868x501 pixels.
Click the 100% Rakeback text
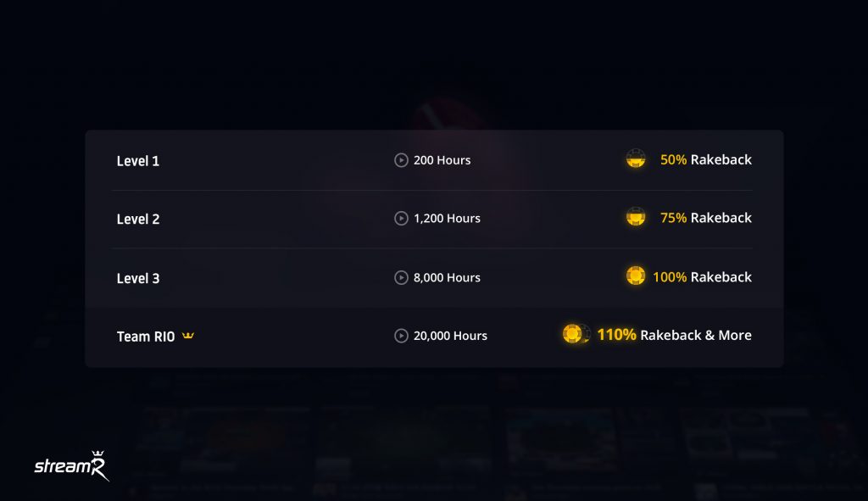(x=702, y=277)
